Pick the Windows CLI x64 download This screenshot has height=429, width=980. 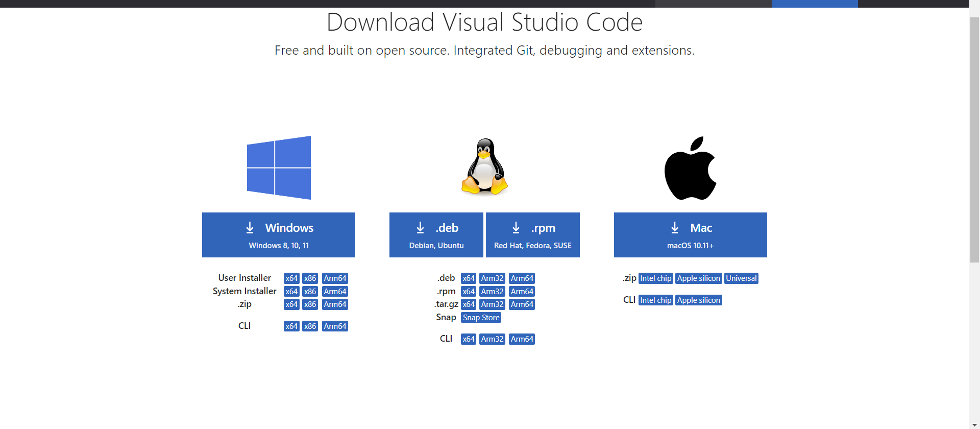click(x=291, y=326)
